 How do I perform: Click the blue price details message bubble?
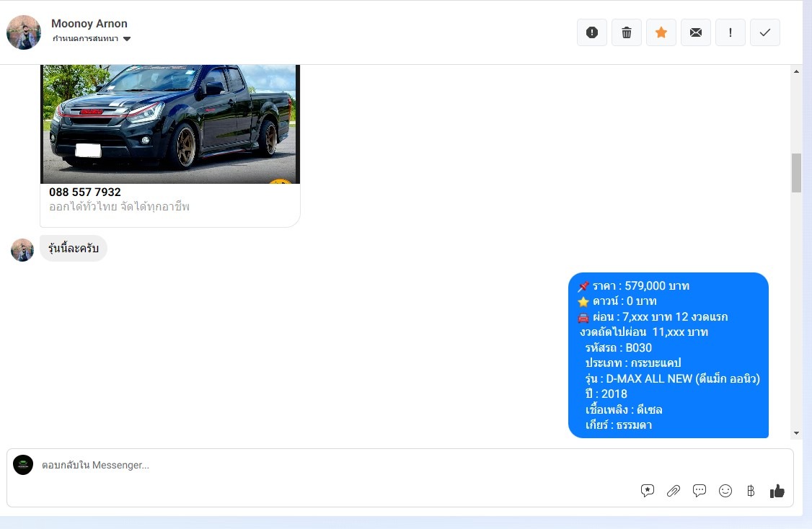pyautogui.click(x=668, y=355)
